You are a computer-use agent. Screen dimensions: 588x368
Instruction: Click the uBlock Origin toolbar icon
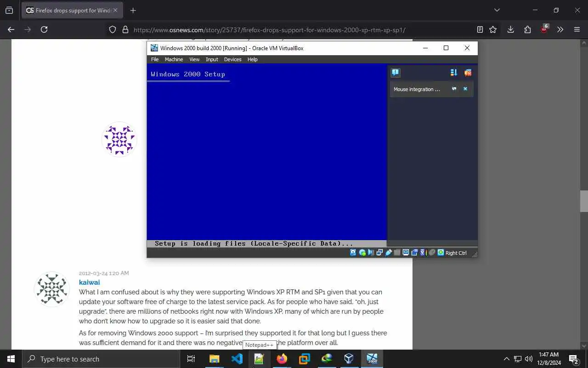544,29
